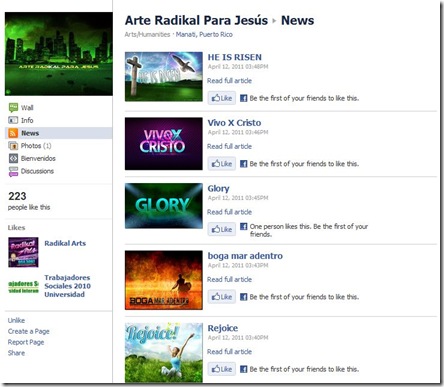Click the Facebook icon beside HE IS RISEN like text
Image resolution: width=444 pixels, height=387 pixels.
click(244, 98)
